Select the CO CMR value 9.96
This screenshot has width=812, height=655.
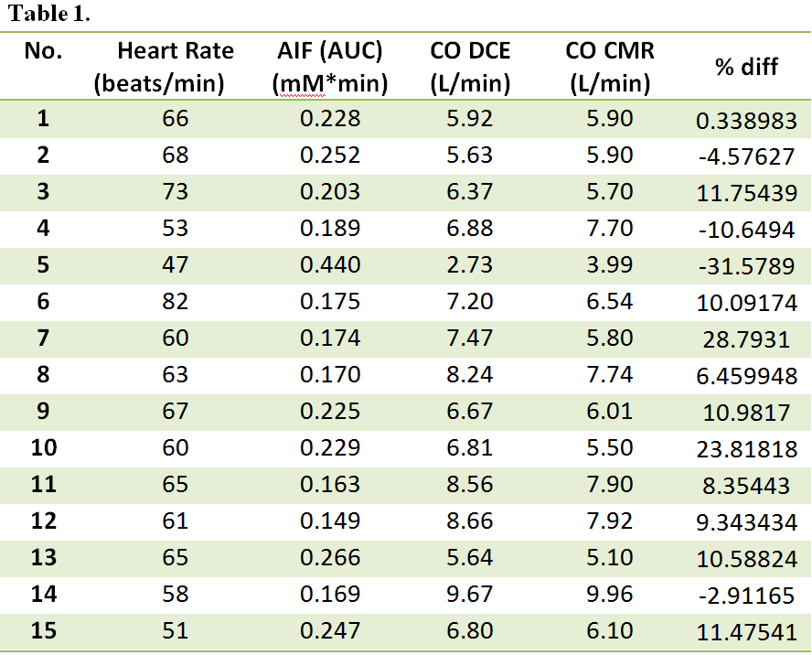610,595
